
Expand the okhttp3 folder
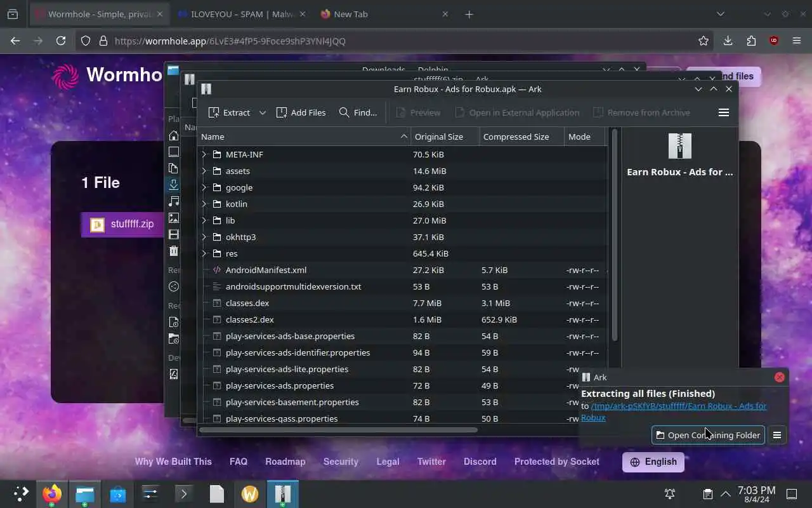click(x=204, y=237)
